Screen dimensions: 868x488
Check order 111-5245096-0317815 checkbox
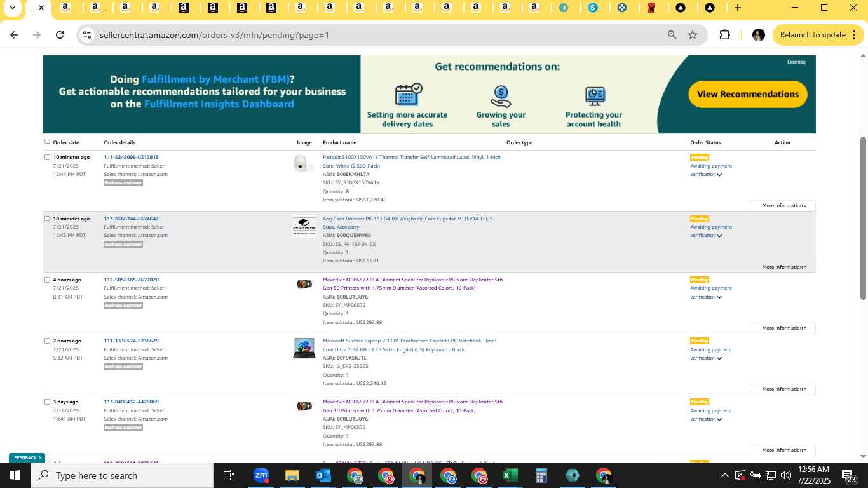(47, 157)
